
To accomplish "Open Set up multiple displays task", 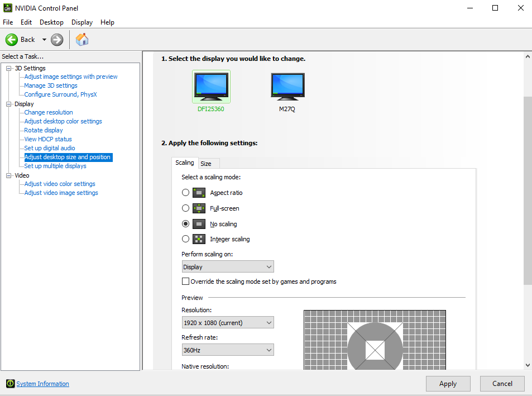I will pyautogui.click(x=55, y=166).
